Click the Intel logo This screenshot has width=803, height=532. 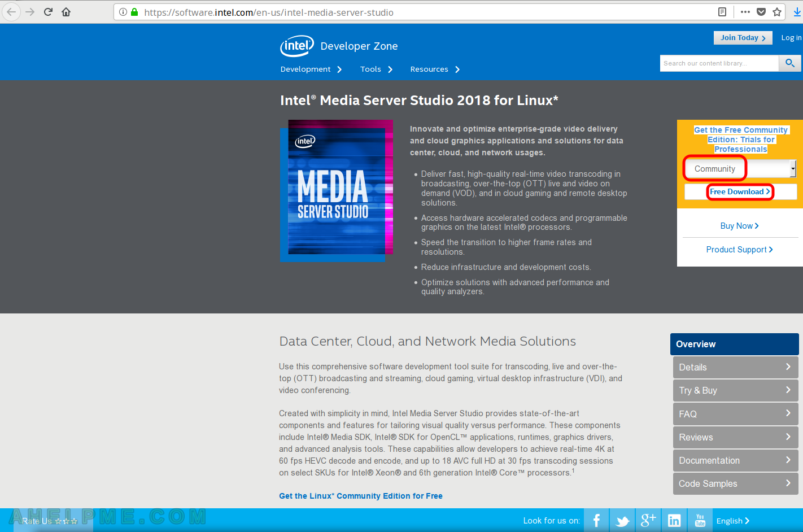point(297,46)
